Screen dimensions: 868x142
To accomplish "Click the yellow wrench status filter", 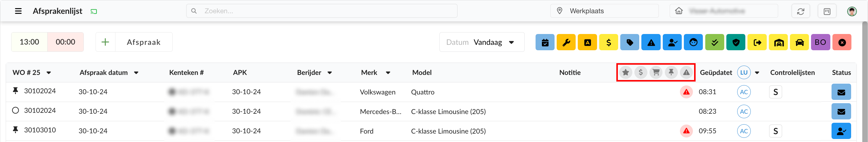I will (566, 42).
